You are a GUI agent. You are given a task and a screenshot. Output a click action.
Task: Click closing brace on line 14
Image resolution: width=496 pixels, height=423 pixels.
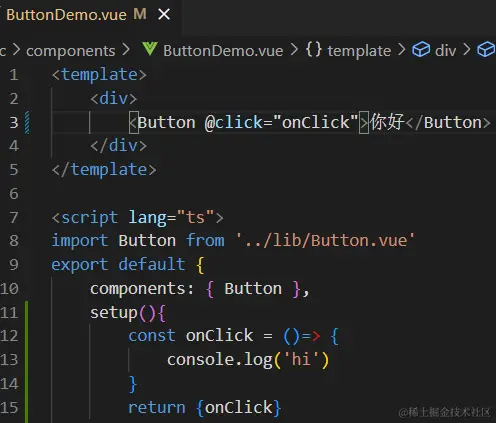click(x=133, y=384)
